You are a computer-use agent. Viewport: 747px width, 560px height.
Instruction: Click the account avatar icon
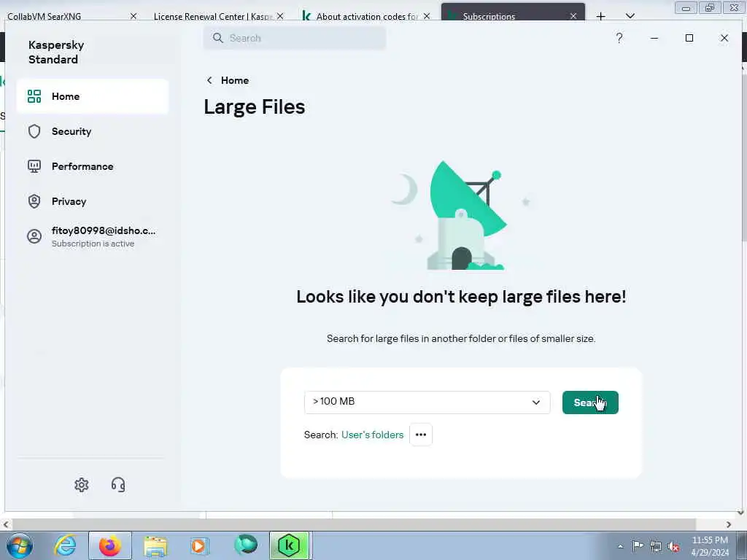point(34,237)
